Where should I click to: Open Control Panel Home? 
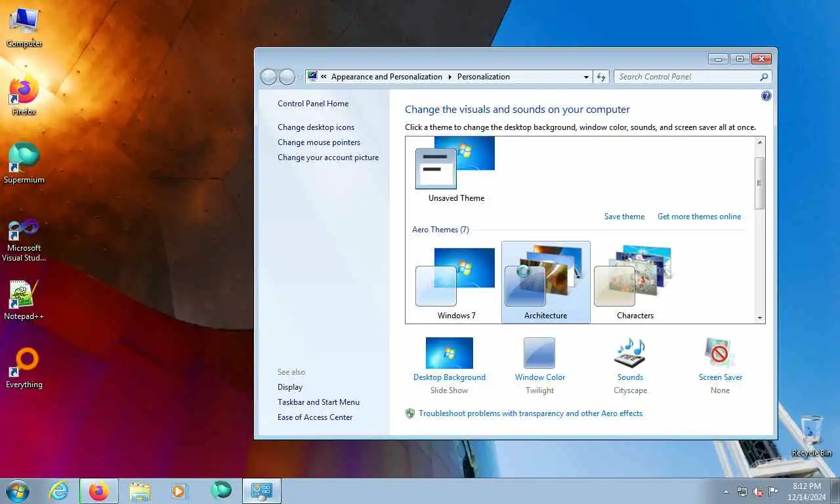point(313,104)
